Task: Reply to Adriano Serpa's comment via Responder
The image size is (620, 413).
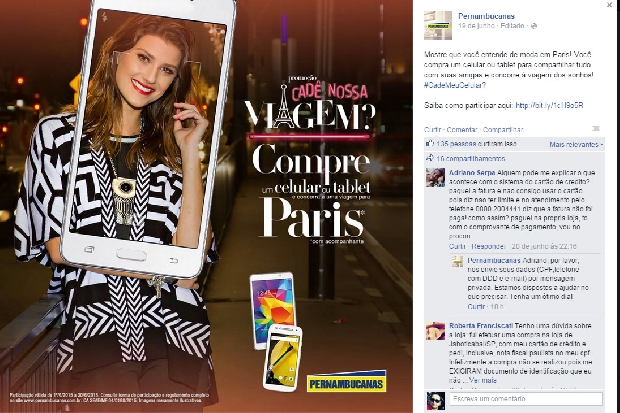Action: [489, 246]
